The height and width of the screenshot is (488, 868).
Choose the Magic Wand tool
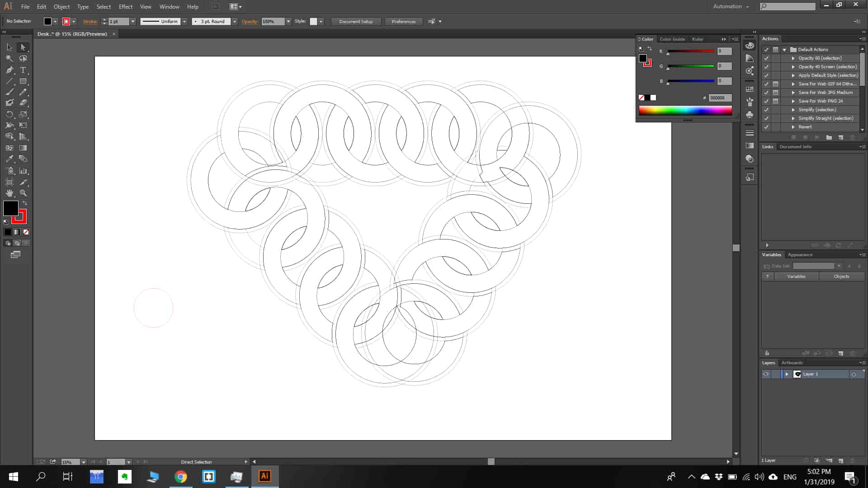9,59
